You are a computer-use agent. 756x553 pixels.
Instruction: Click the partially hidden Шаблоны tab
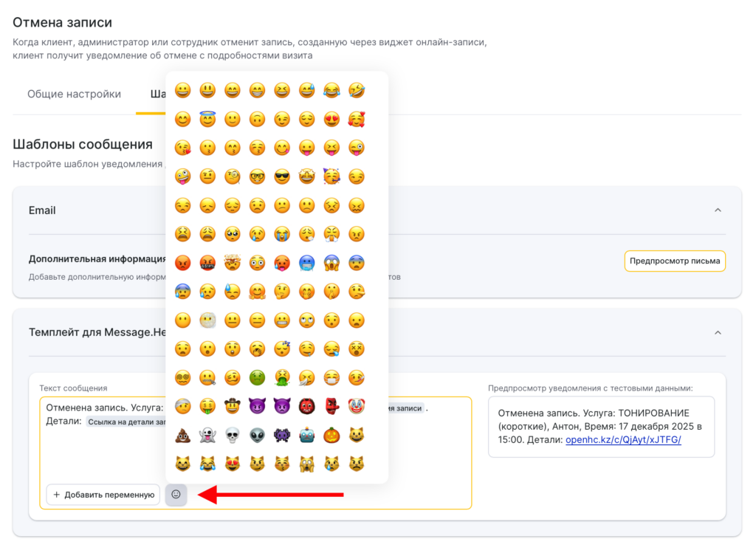[x=157, y=95]
